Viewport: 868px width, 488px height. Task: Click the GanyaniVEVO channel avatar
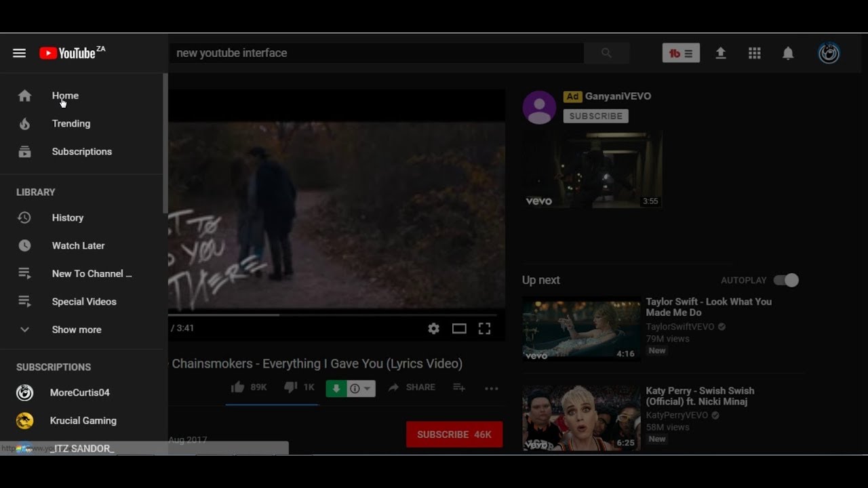539,107
